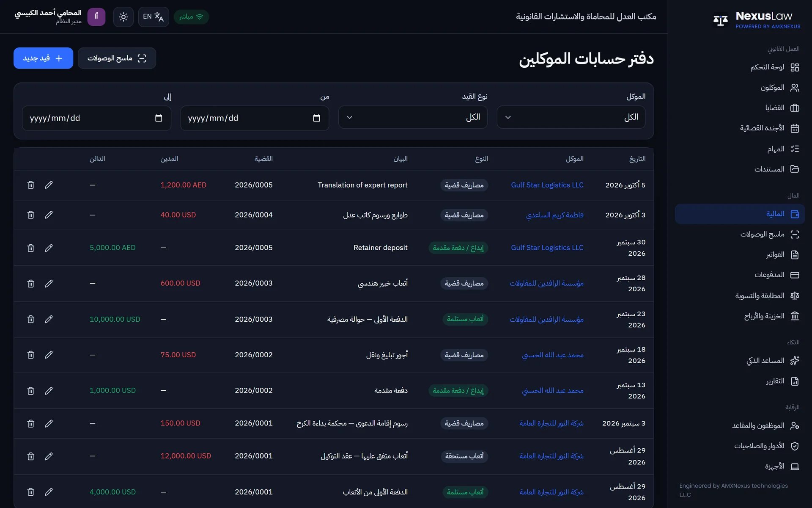Edit the 4,000.00 USD received fees entry
Viewport: 812px width, 508px height.
pyautogui.click(x=49, y=492)
